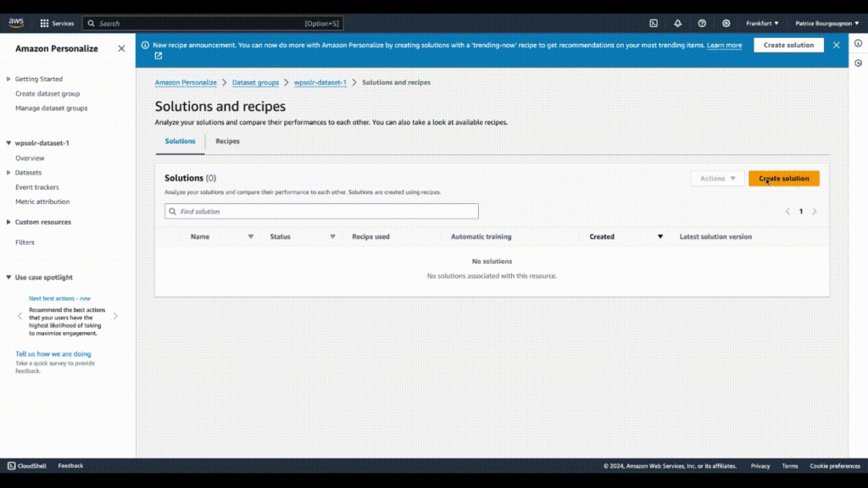
Task: Click the Feedback link in footer
Action: pos(70,466)
